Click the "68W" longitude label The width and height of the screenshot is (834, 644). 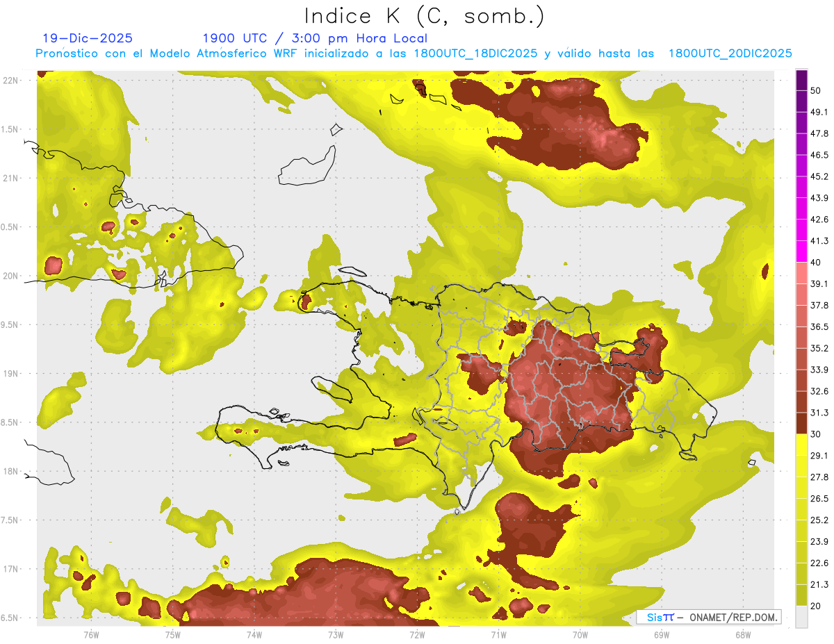click(743, 634)
